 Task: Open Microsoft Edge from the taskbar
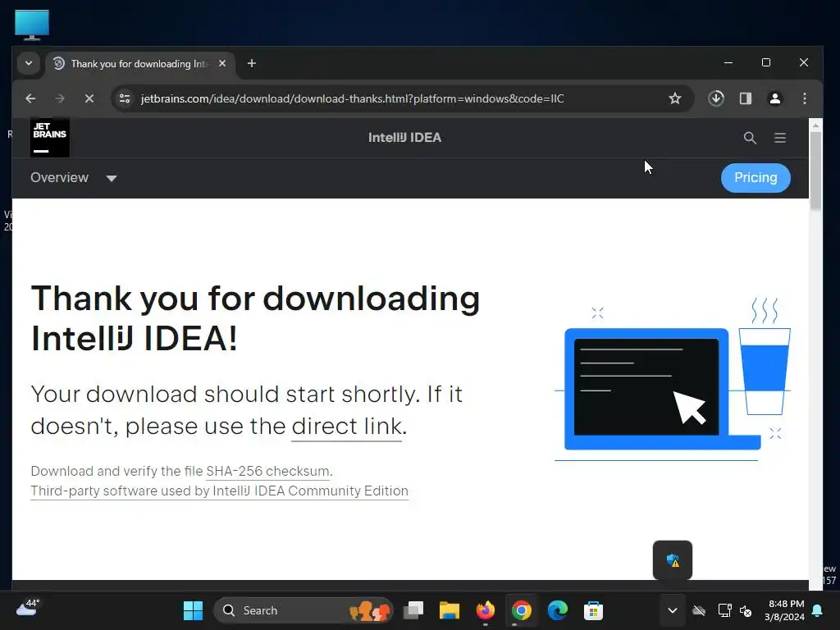[x=557, y=610]
